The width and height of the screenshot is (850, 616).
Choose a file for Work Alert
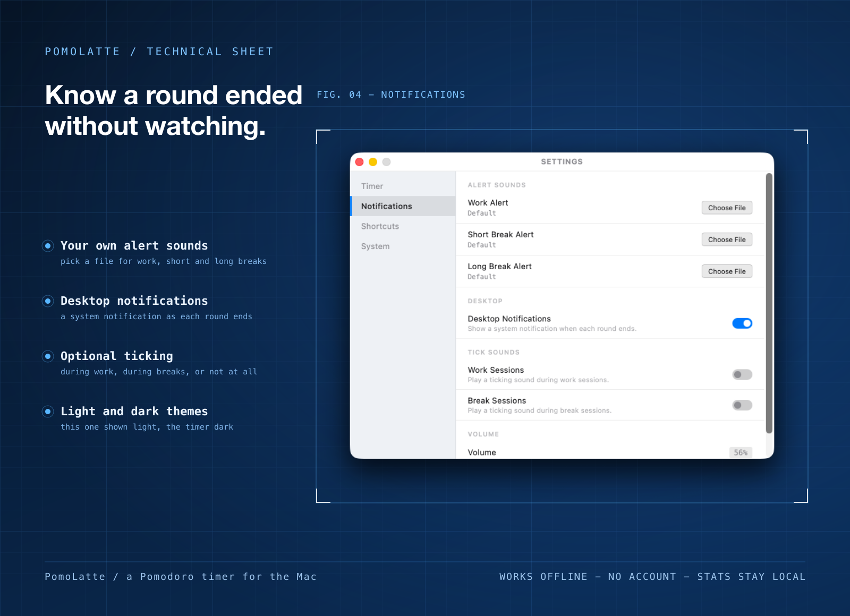[x=727, y=208]
